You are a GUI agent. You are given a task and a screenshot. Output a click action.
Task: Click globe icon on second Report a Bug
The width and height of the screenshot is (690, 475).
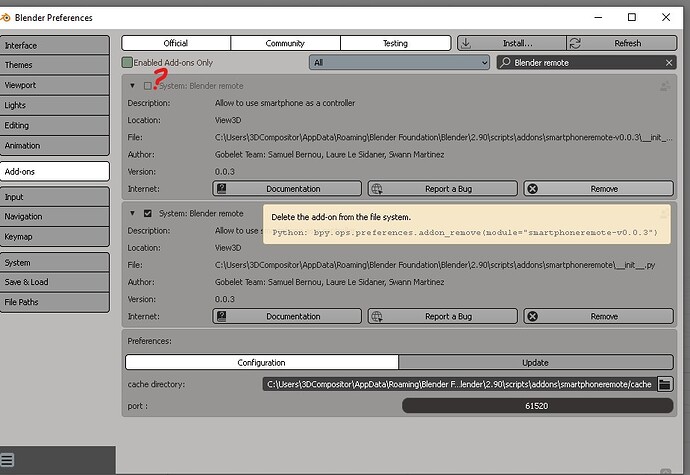377,317
